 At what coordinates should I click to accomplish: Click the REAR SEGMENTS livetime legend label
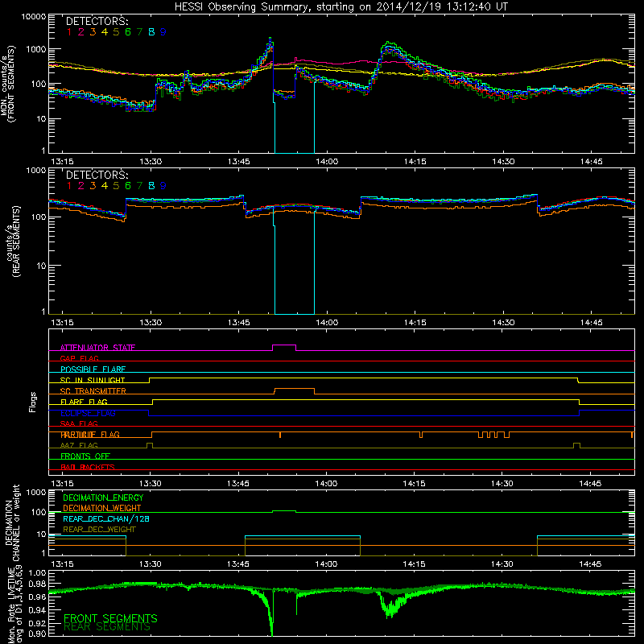click(x=107, y=627)
